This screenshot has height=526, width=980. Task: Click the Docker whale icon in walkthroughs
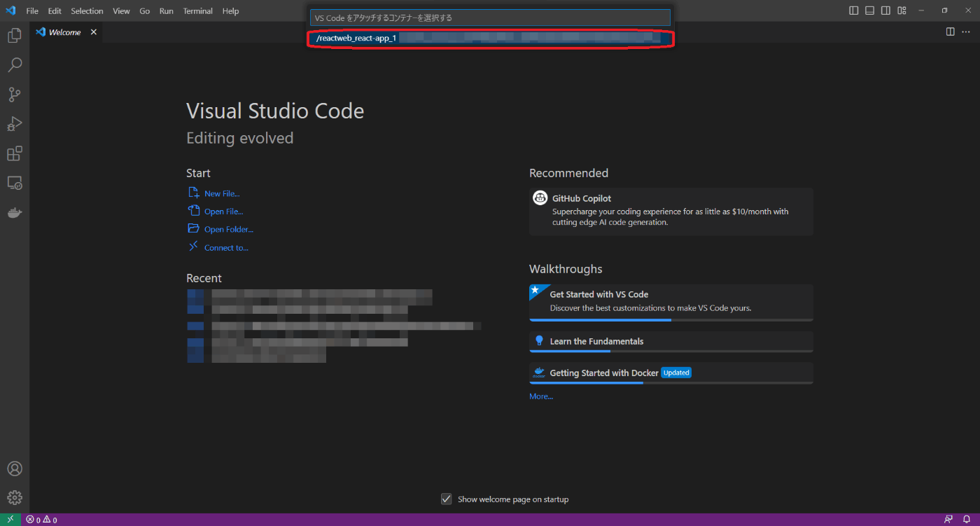point(538,373)
